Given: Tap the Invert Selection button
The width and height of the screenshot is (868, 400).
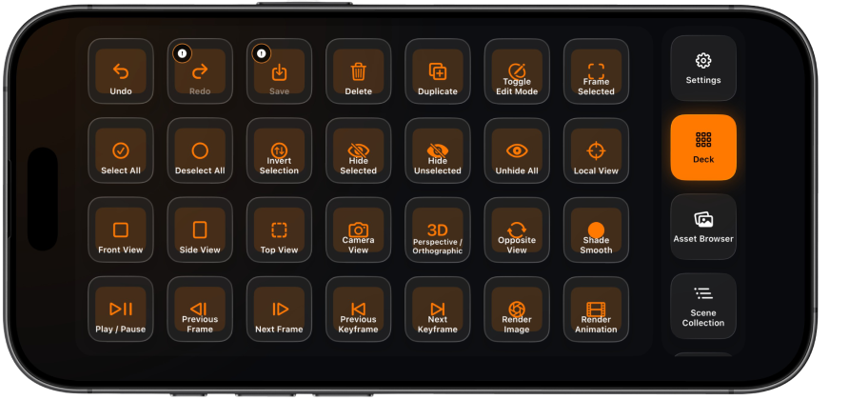Looking at the screenshot, I should pos(279,150).
